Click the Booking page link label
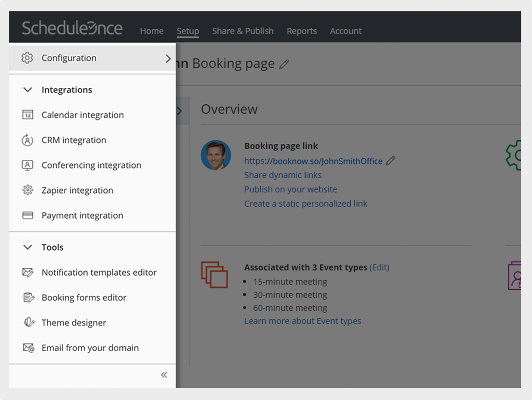The width and height of the screenshot is (532, 400). pyautogui.click(x=281, y=146)
